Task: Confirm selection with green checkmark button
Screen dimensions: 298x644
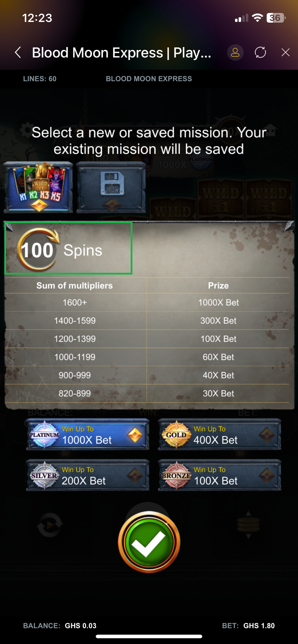Action: pos(149,542)
